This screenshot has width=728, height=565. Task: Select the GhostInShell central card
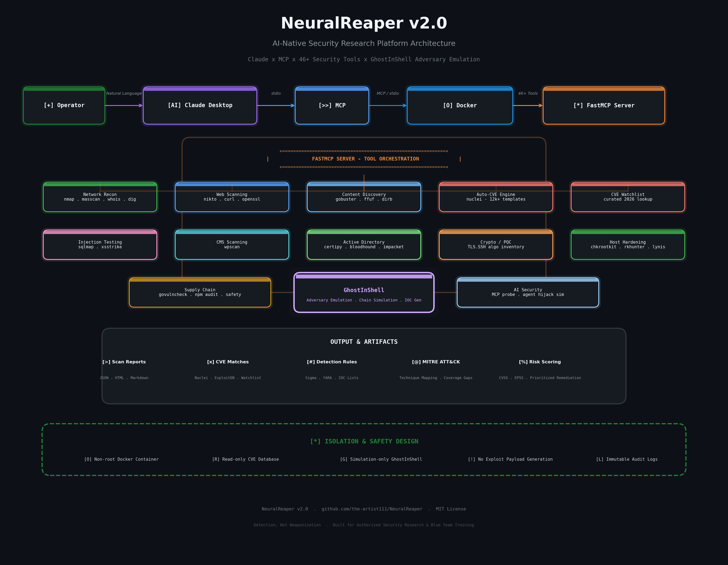(x=364, y=292)
